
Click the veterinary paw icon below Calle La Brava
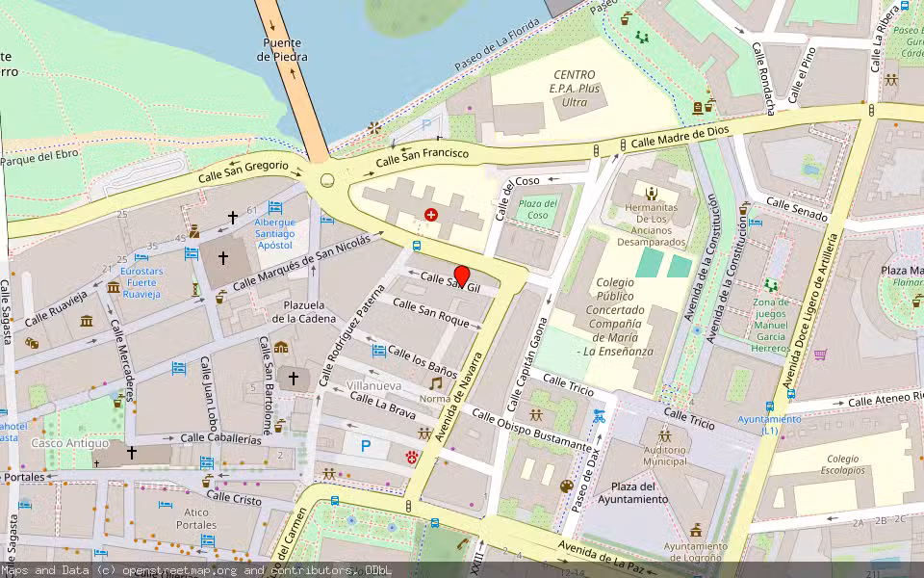click(x=411, y=458)
